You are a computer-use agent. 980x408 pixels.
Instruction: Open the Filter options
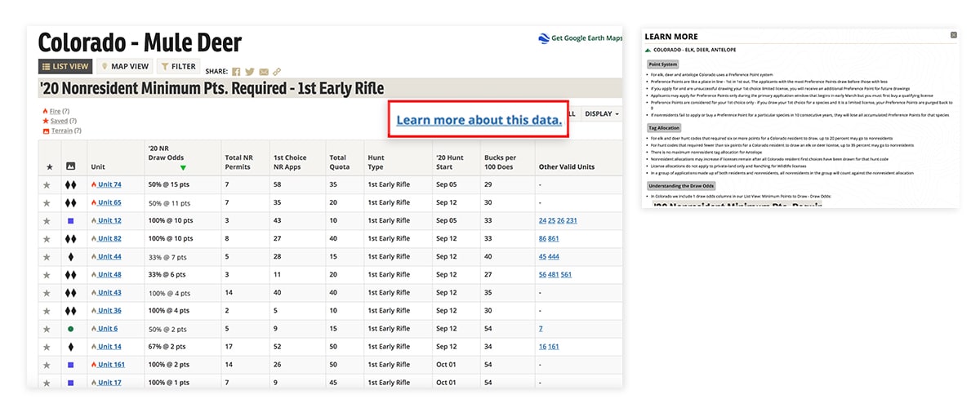click(x=178, y=67)
